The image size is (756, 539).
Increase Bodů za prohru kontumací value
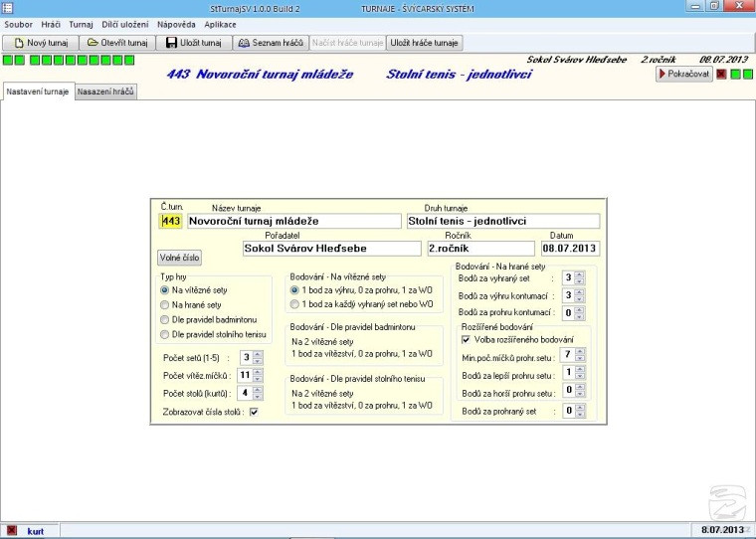580,309
